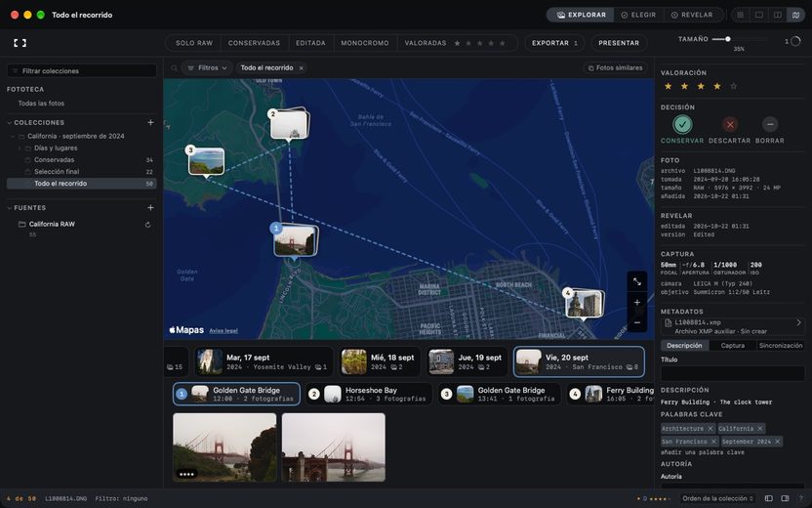Zoom out on the map
Viewport: 812px width, 508px height.
coord(637,322)
